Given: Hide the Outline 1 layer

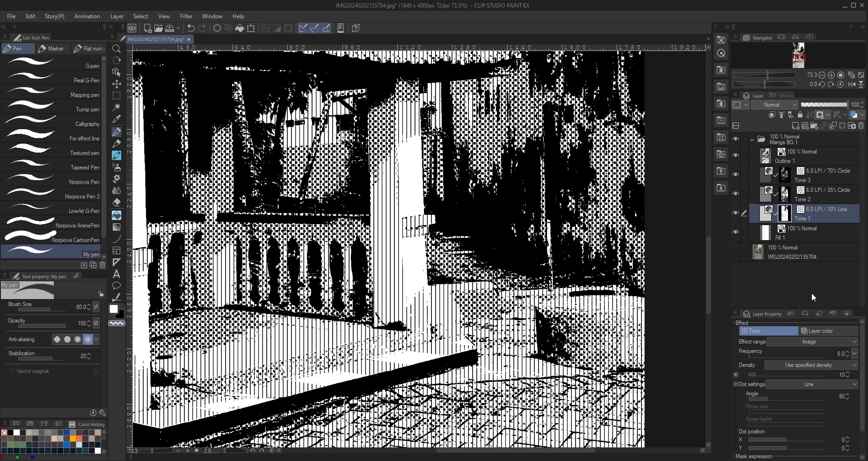Looking at the screenshot, I should coord(736,156).
